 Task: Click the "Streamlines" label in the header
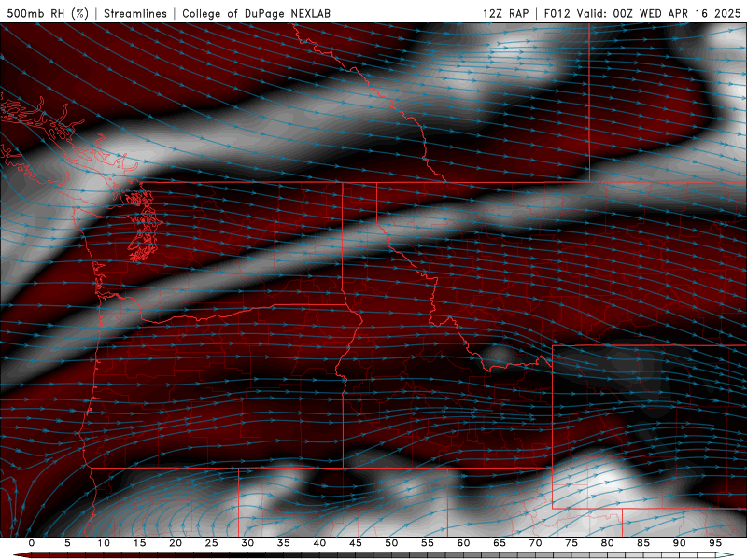[135, 13]
